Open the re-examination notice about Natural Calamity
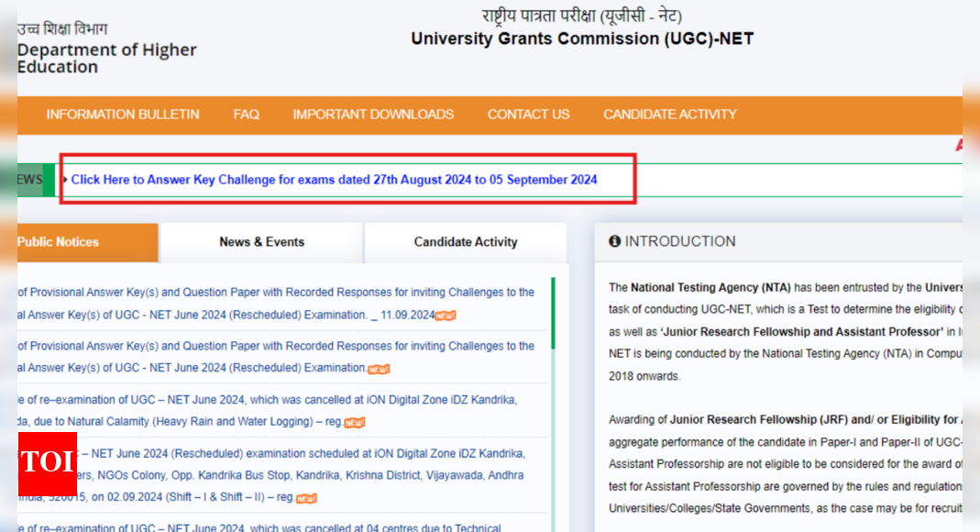Screen dimensions: 980x532 pos(268,411)
